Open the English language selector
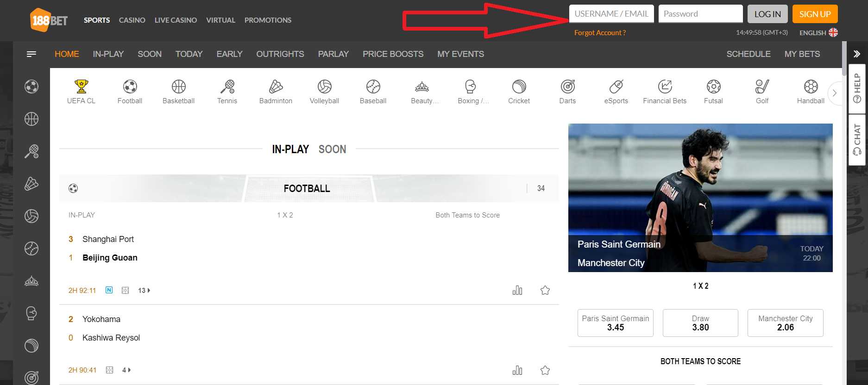Screen dimensions: 868x385 (818, 32)
